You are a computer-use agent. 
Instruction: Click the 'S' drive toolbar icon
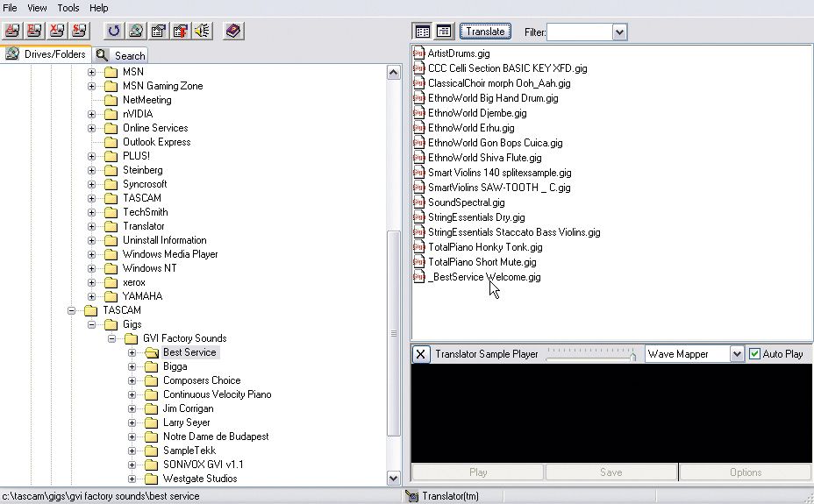[x=80, y=31]
